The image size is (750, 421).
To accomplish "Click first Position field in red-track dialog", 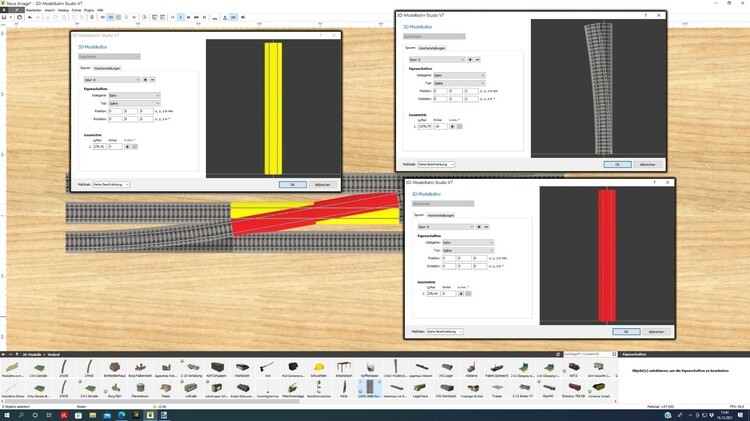I will point(449,258).
